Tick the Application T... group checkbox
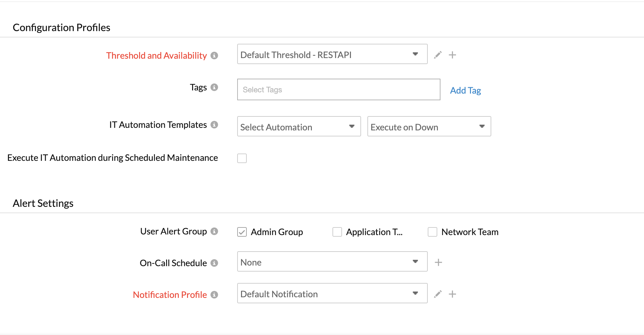644x335 pixels. pyautogui.click(x=337, y=232)
